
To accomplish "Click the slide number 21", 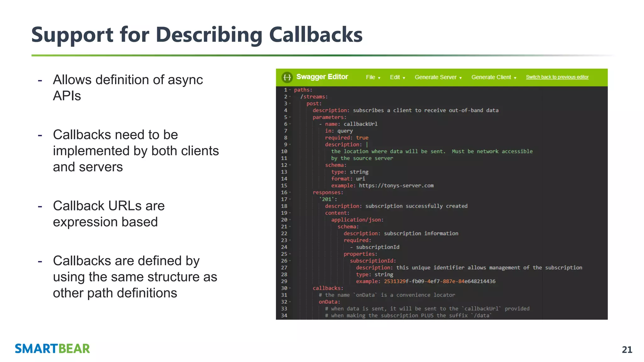I will click(627, 350).
